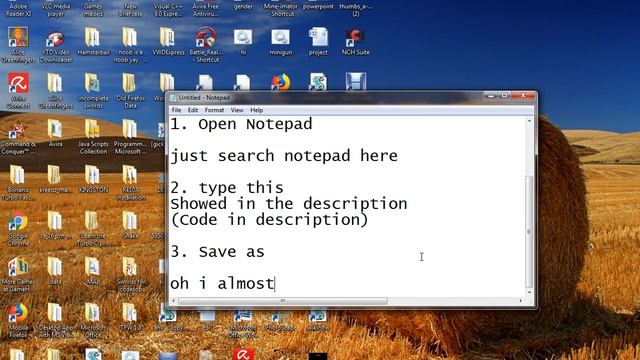The height and width of the screenshot is (360, 640).
Task: Select the 'data' folder icon
Action: tap(55, 270)
